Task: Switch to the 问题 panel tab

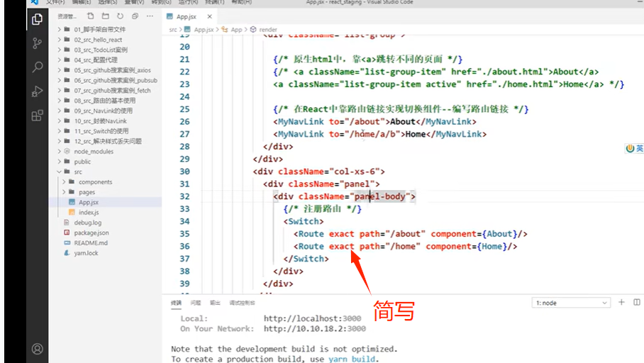Action: click(x=196, y=303)
